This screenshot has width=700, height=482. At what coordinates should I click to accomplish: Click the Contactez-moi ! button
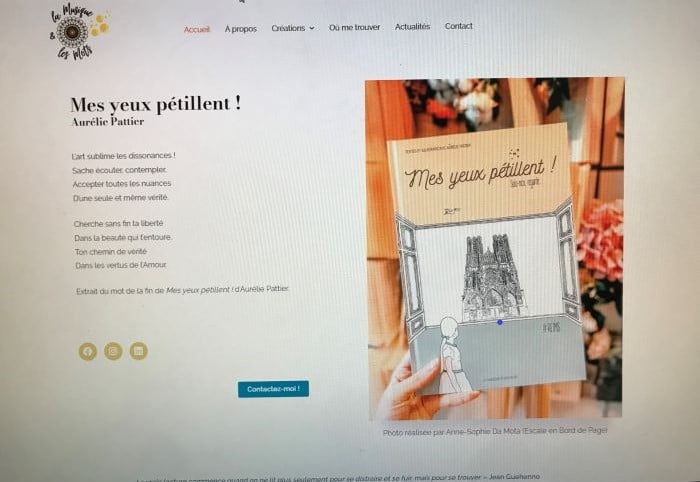click(x=273, y=389)
